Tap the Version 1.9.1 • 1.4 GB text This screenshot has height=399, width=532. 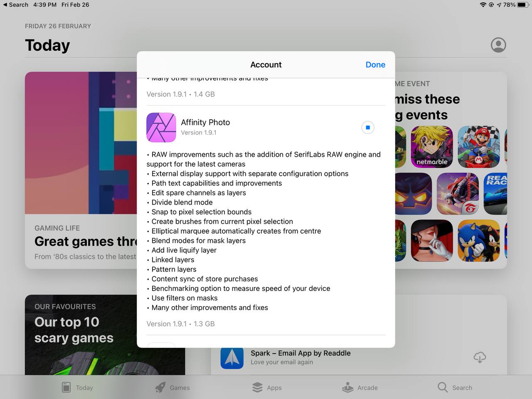(180, 94)
